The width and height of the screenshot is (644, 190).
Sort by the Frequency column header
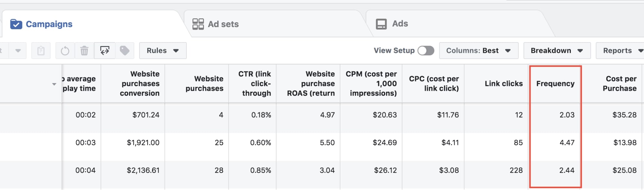555,84
